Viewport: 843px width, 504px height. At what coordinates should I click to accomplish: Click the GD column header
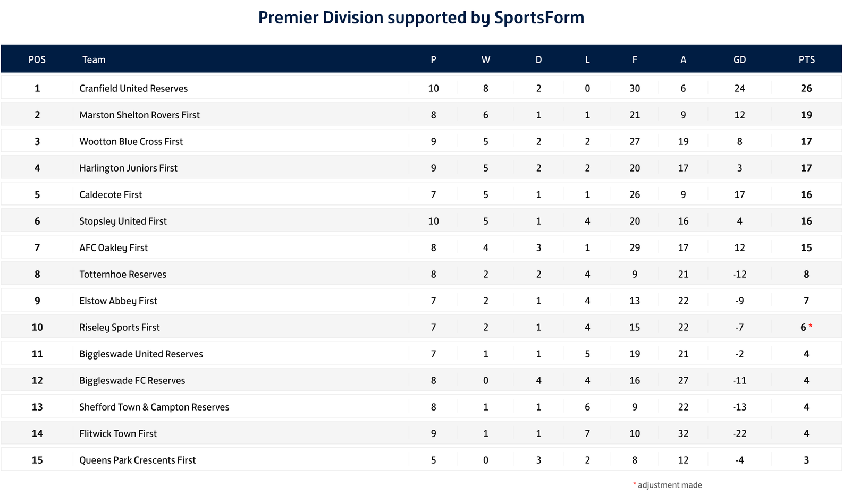pyautogui.click(x=739, y=59)
